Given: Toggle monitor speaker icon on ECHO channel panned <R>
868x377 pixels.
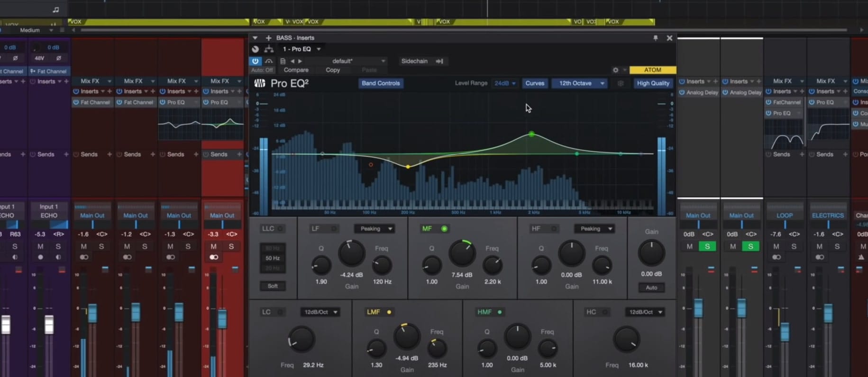Looking at the screenshot, I should [x=58, y=257].
